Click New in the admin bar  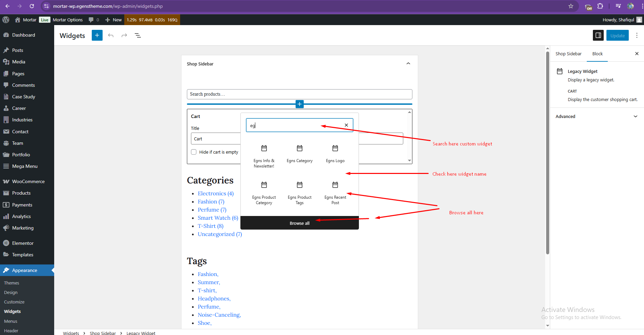click(113, 20)
